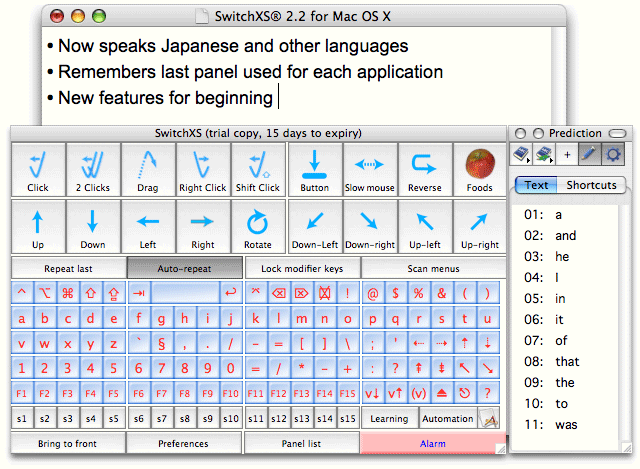The height and width of the screenshot is (469, 640).
Task: Click the backspace delete key
Action: [279, 293]
